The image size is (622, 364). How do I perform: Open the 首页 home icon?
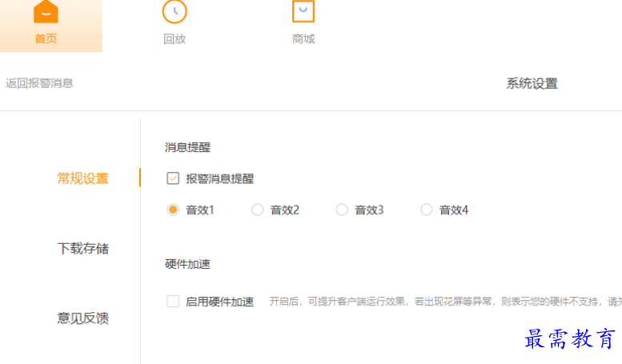click(x=46, y=11)
